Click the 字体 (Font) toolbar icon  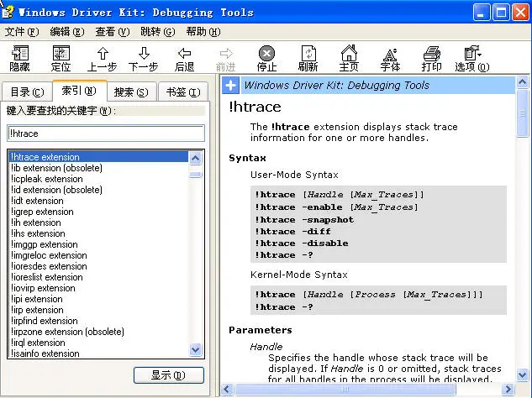click(x=390, y=58)
